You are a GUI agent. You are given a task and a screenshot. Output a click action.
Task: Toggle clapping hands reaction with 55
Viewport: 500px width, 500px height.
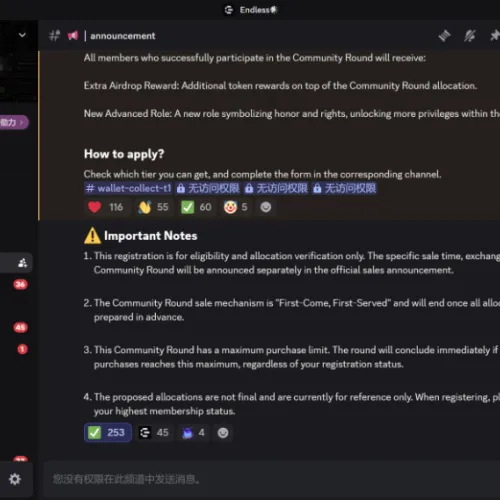[x=154, y=207]
